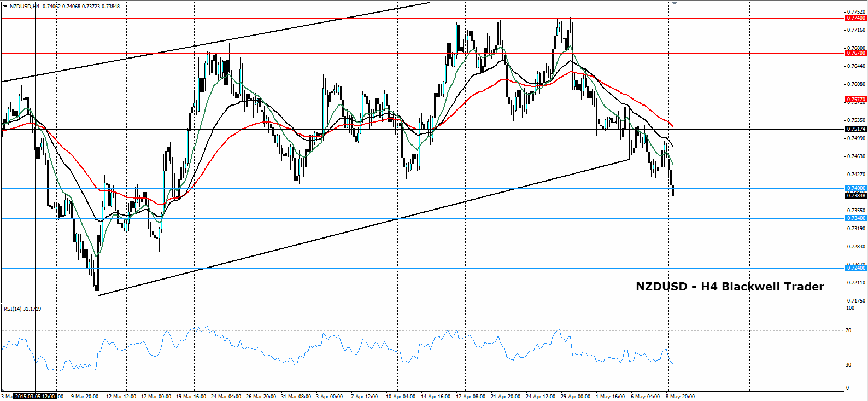
Task: Click the 0.71750 price axis value
Action: click(x=856, y=301)
